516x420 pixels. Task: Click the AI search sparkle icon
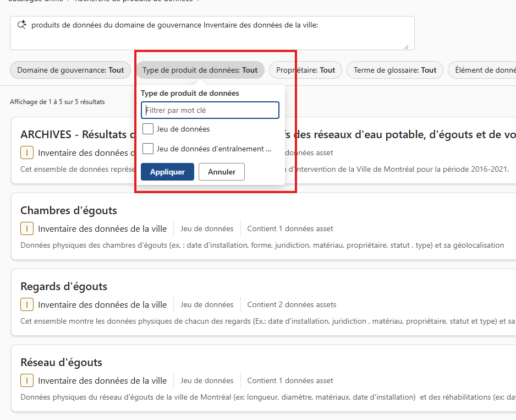[x=21, y=25]
